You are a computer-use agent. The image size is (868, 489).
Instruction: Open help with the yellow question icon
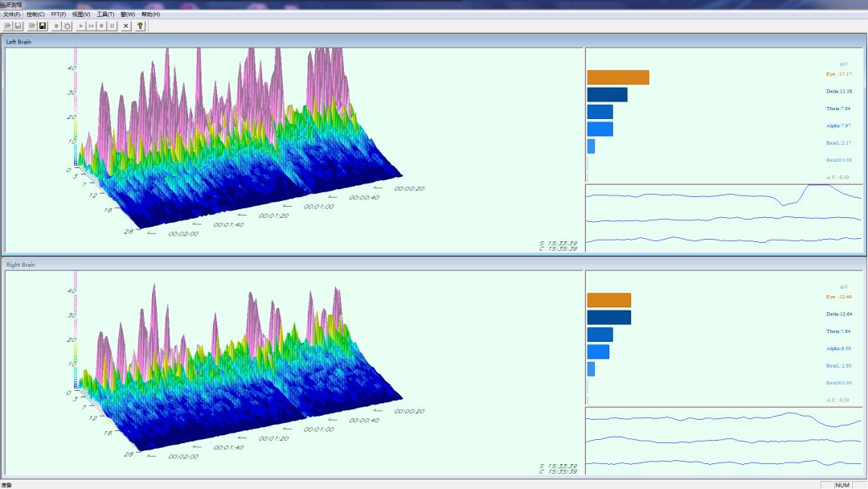point(140,26)
